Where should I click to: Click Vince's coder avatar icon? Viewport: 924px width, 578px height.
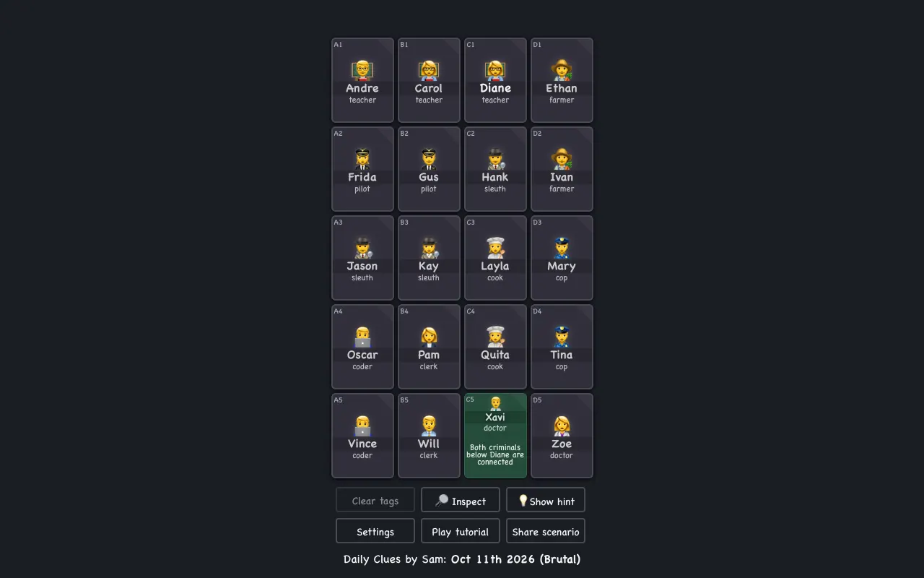click(362, 426)
